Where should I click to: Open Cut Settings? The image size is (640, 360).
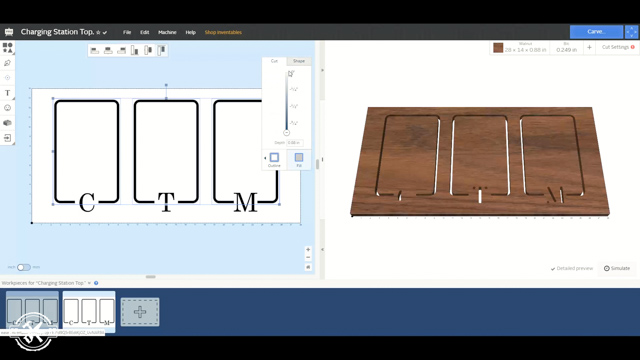616,47
